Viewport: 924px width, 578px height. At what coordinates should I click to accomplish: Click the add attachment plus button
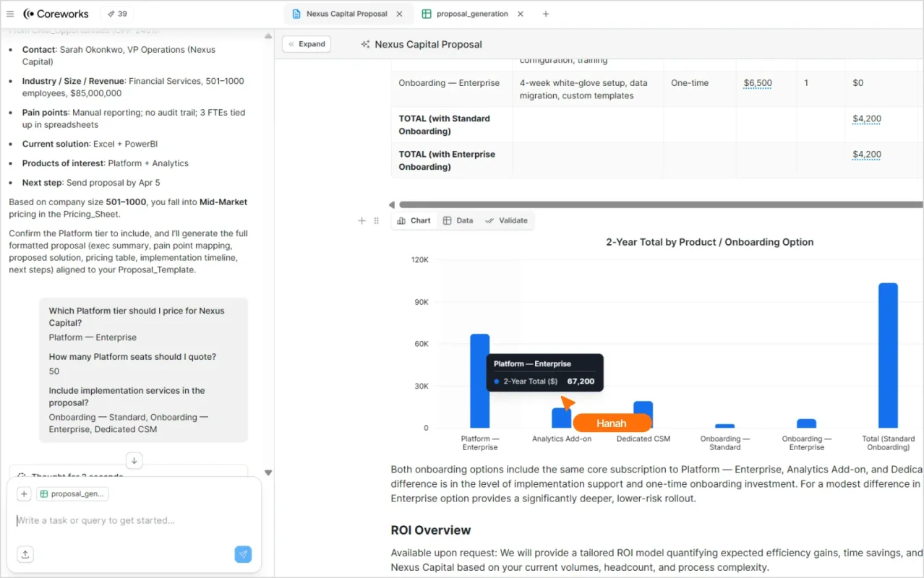(x=24, y=494)
